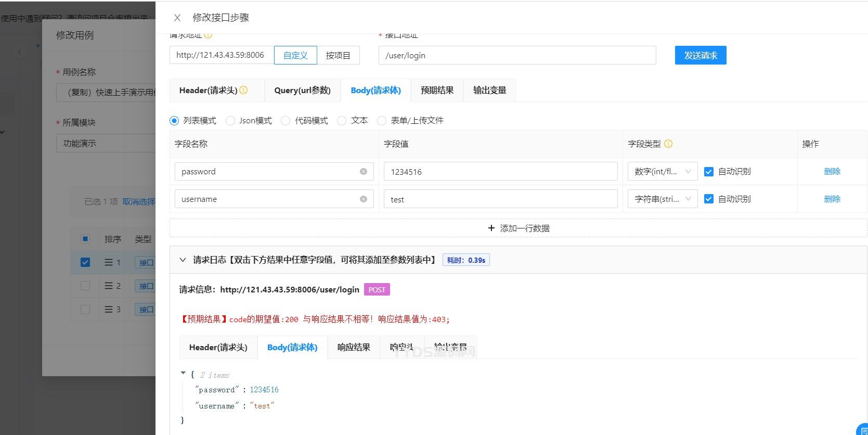Screen dimensions: 868x435
Task: Uncheck 自动识别 for the password row
Action: (708, 172)
